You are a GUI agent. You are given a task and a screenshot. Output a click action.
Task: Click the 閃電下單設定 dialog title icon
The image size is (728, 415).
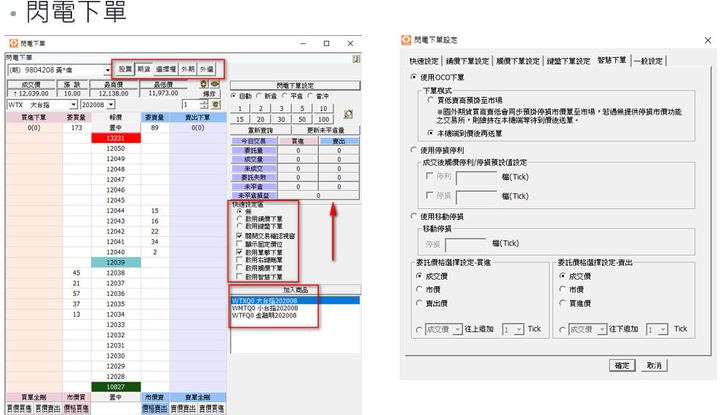(x=406, y=41)
